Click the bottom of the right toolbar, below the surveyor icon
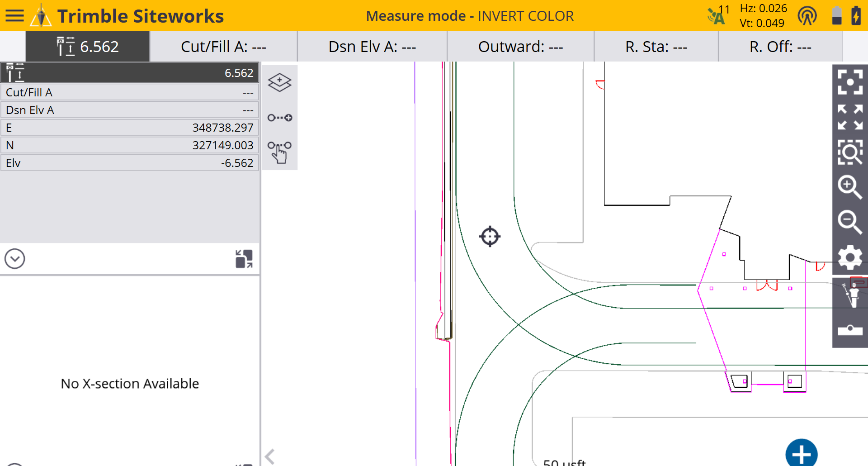This screenshot has width=868, height=466. click(x=850, y=329)
